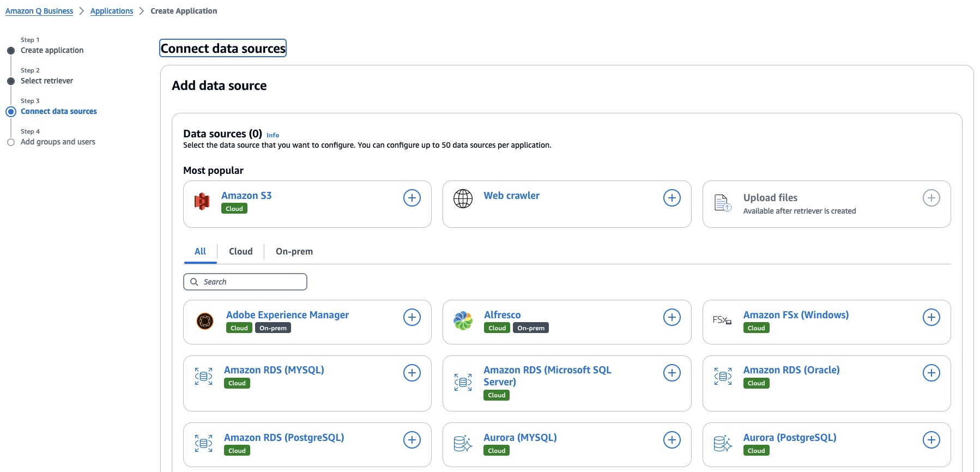Viewport: 980px width, 472px height.
Task: Open the Amazon FSx (Windows) link
Action: pyautogui.click(x=796, y=315)
